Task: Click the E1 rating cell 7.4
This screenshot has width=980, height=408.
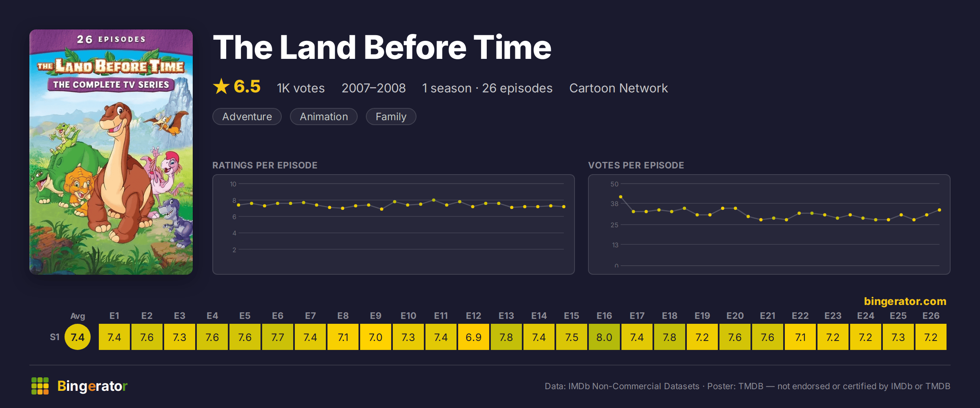Action: [114, 337]
